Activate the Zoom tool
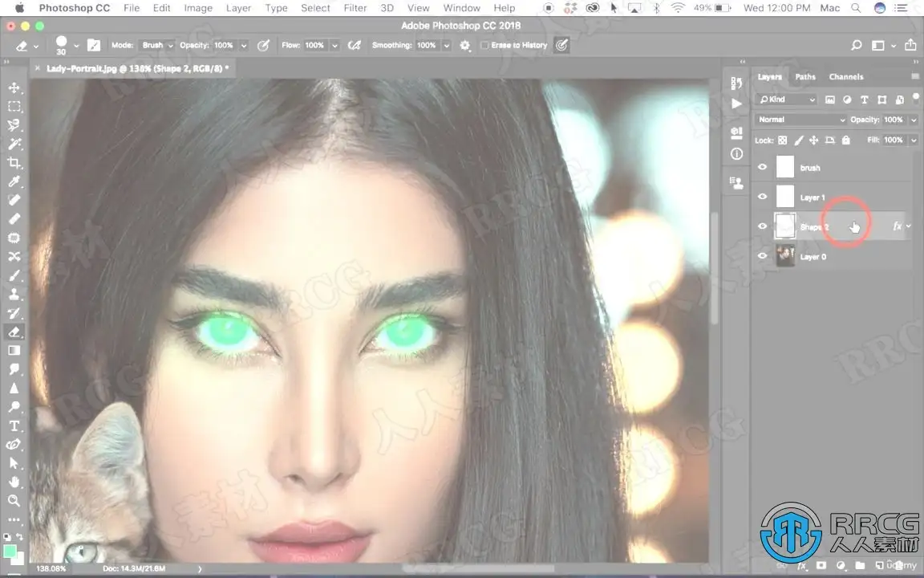The image size is (924, 578). (14, 500)
